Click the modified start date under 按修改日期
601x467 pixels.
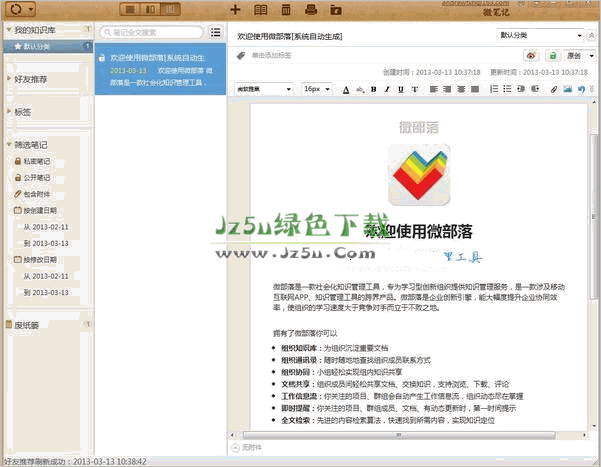click(46, 276)
